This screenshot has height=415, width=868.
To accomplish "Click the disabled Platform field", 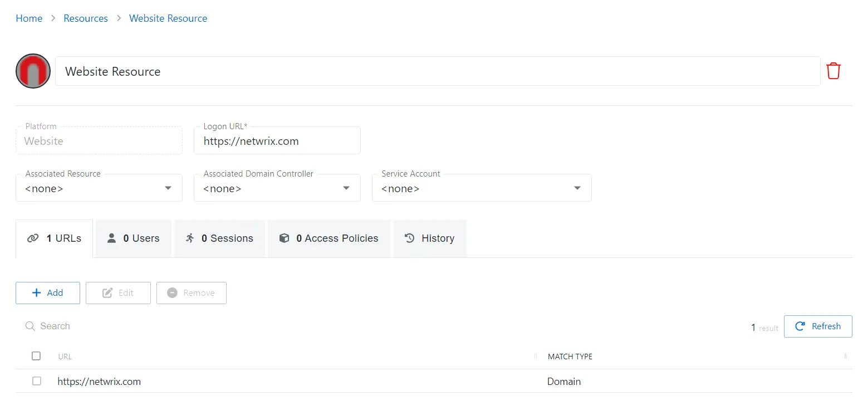I will [99, 141].
